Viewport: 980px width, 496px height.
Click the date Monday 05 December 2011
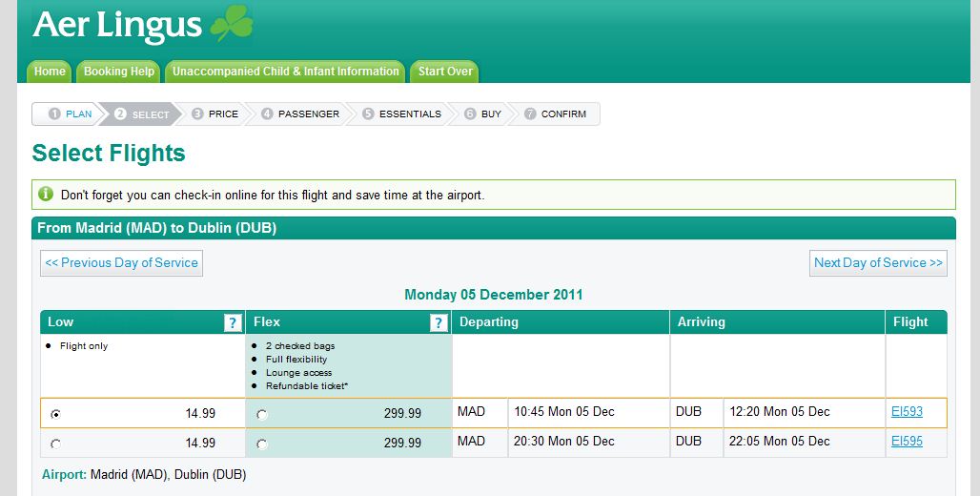tap(494, 295)
